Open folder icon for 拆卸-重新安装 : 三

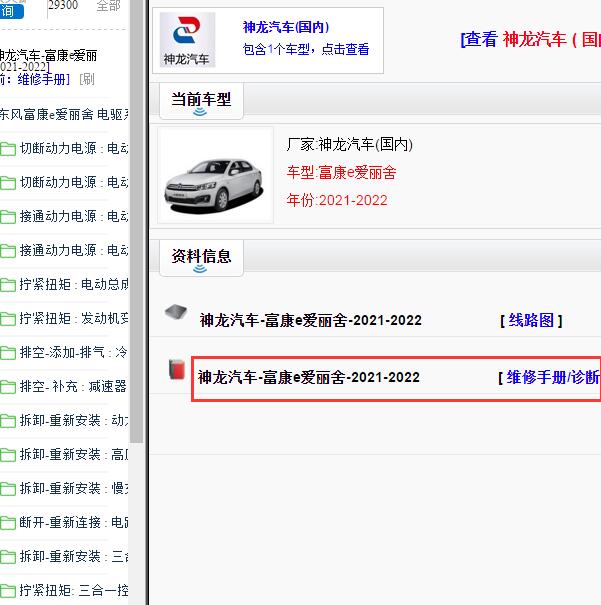(x=8, y=557)
